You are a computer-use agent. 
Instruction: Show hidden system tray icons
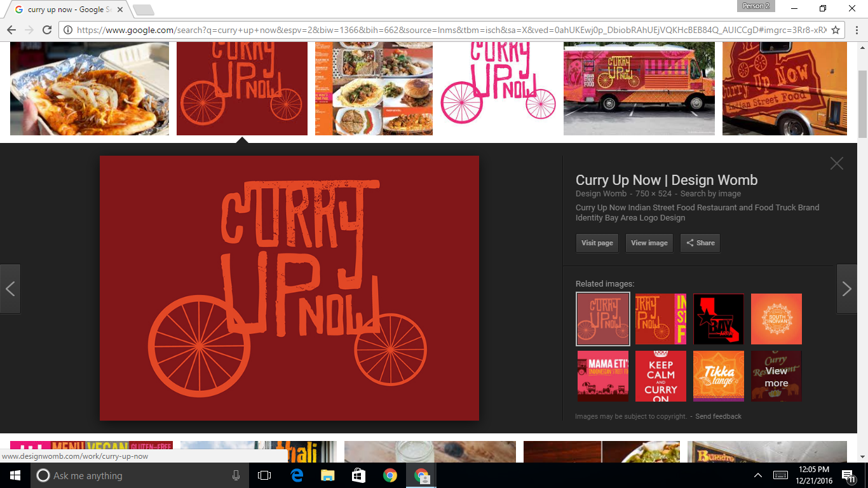point(757,475)
